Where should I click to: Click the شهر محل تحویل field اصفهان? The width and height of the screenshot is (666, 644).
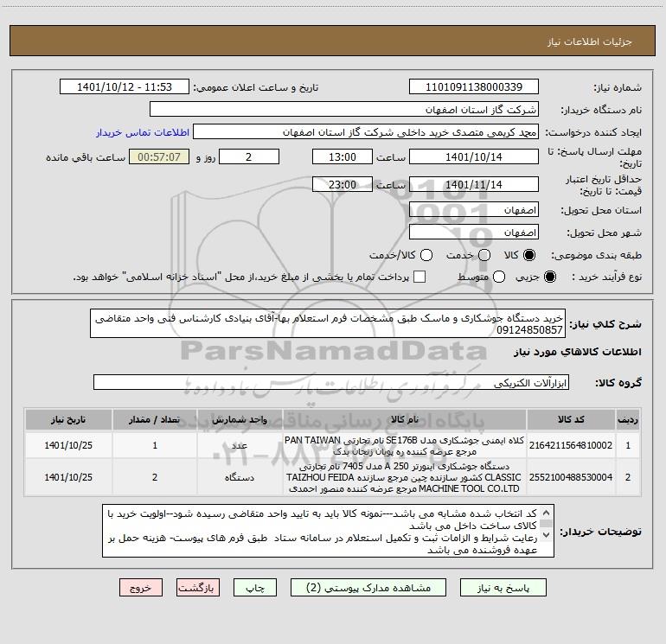(474, 233)
